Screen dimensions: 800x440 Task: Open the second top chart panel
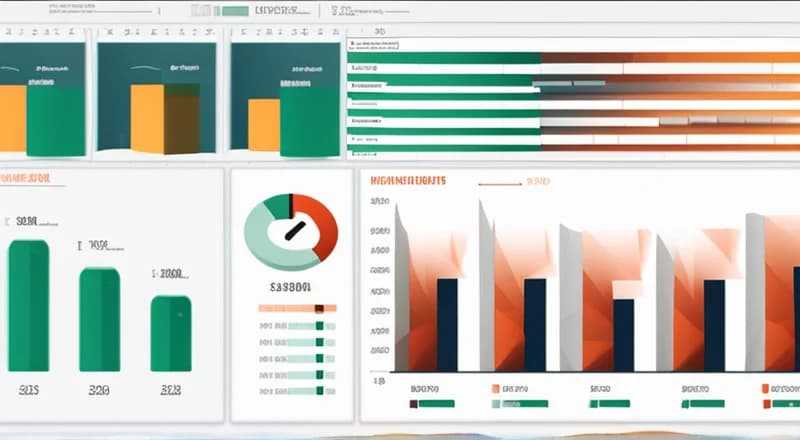click(x=154, y=97)
